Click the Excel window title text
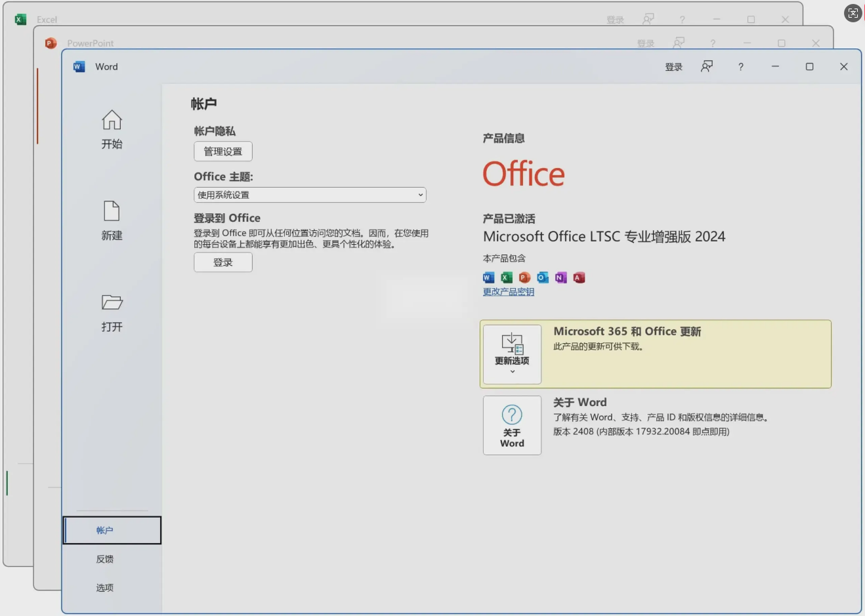Screen dimensions: 865x616 click(x=47, y=20)
